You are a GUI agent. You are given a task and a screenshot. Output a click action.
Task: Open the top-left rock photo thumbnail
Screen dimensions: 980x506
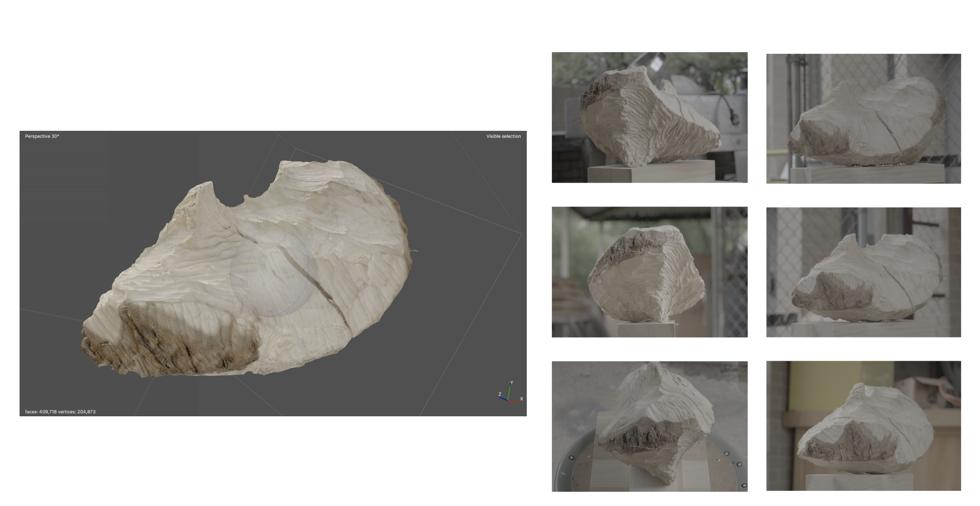[x=649, y=117]
